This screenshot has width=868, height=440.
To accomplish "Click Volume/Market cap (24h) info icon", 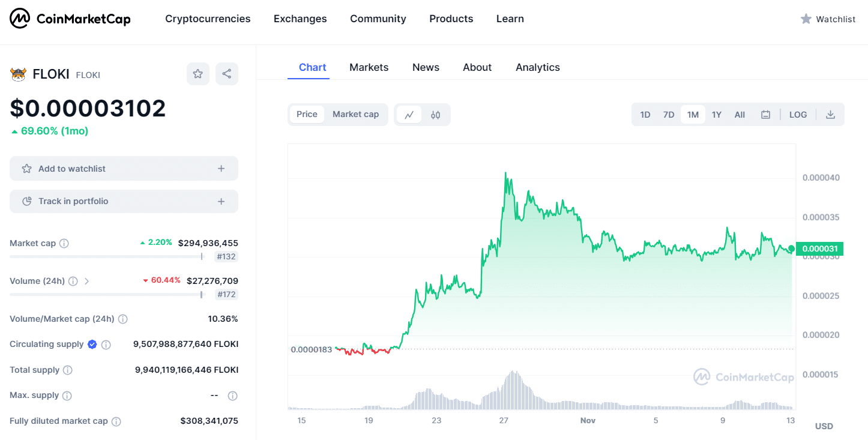I will 122,319.
